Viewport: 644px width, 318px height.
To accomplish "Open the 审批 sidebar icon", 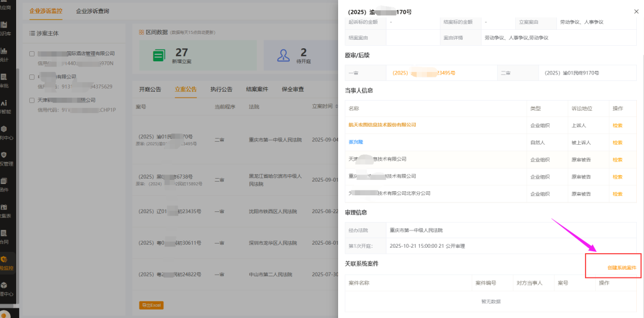I will (x=4, y=77).
